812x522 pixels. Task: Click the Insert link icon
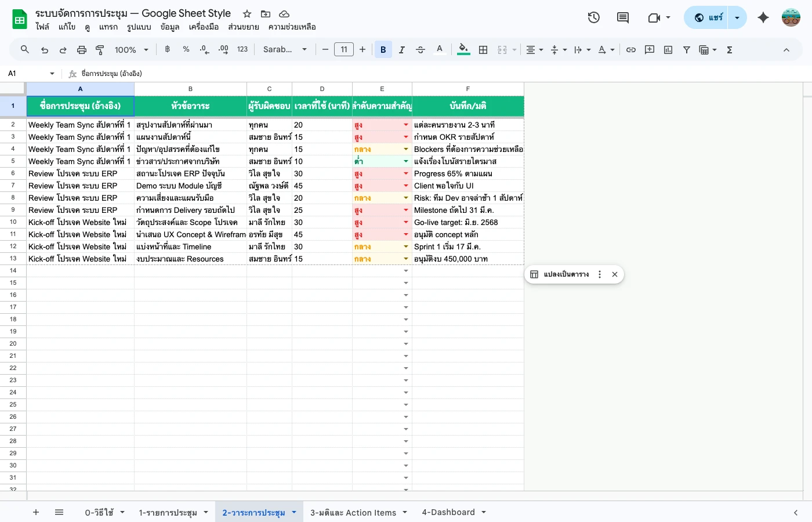pos(631,49)
